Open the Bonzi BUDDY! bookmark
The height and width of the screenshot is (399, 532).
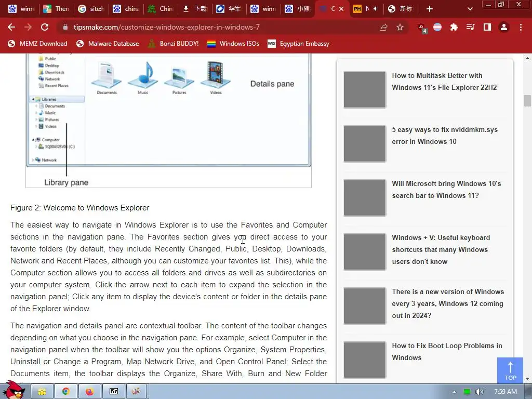pos(174,44)
